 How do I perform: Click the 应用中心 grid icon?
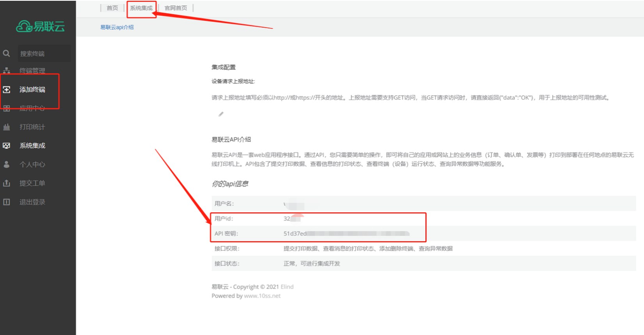7,108
